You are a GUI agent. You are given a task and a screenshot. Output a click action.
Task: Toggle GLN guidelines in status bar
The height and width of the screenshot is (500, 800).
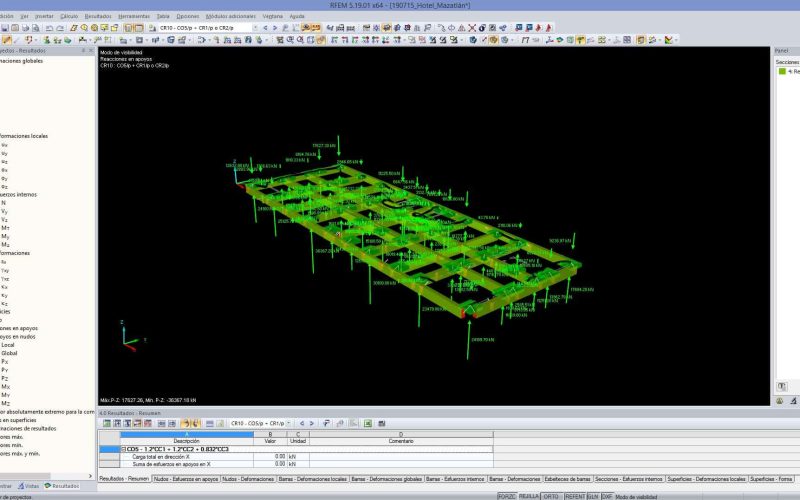tap(593, 496)
